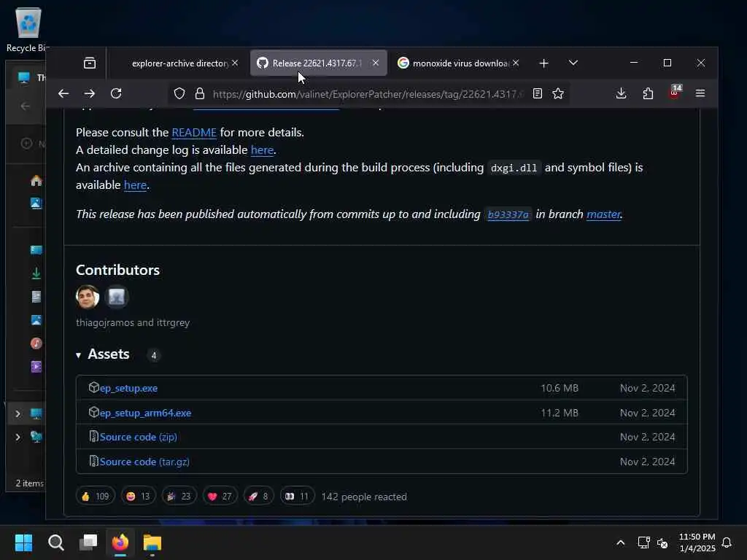Download Source code (zip)
The image size is (747, 560).
pyautogui.click(x=138, y=437)
